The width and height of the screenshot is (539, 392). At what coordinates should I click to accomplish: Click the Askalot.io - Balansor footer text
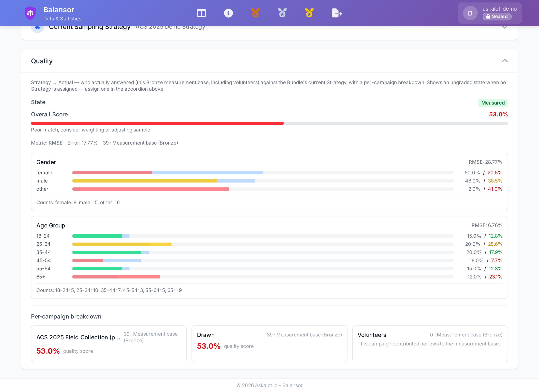click(269, 385)
